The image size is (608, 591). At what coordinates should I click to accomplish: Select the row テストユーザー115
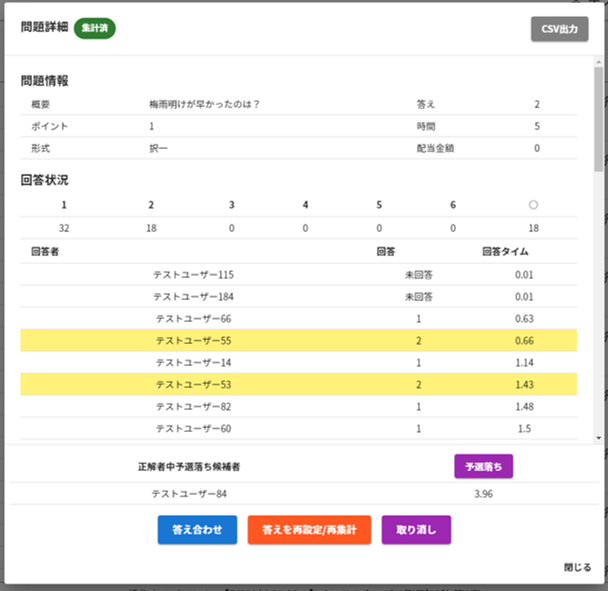pos(299,275)
